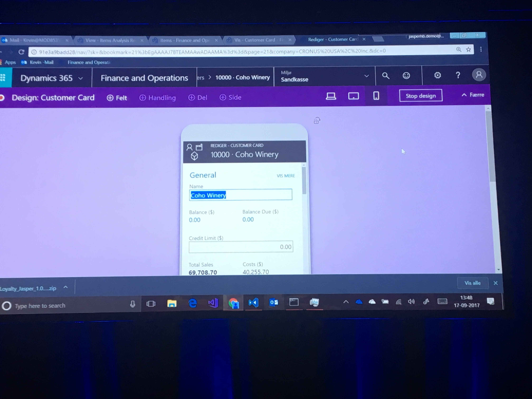Click the person icon in phone header
This screenshot has width=532, height=399.
[x=189, y=147]
